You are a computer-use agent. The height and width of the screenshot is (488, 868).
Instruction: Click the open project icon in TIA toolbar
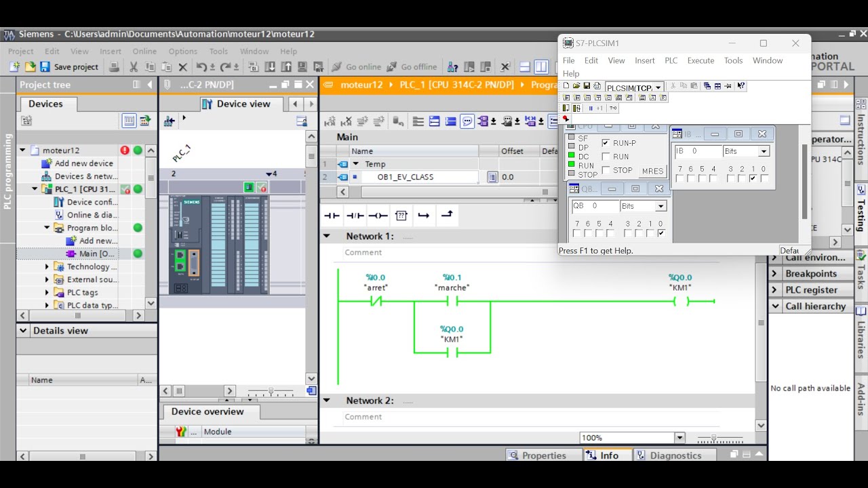pyautogui.click(x=30, y=67)
